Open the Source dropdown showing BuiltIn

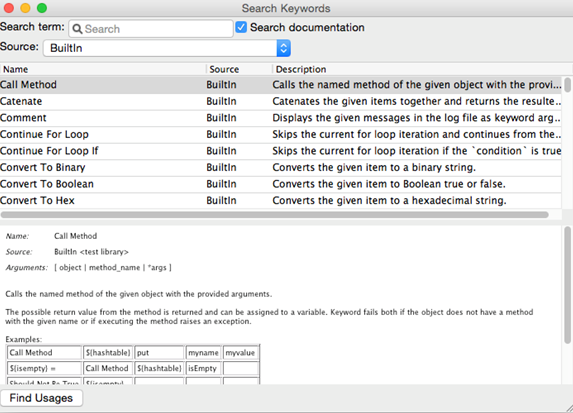click(167, 48)
